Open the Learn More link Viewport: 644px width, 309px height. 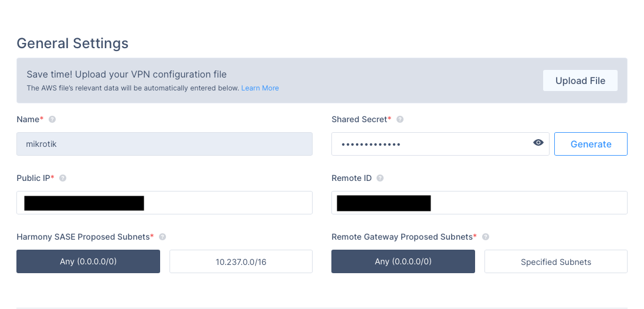260,88
